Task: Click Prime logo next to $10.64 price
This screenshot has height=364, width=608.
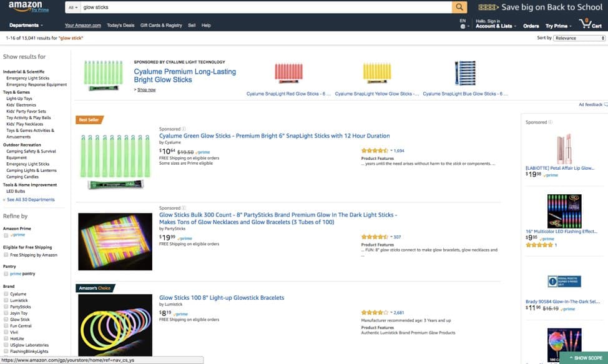Action: (203, 152)
